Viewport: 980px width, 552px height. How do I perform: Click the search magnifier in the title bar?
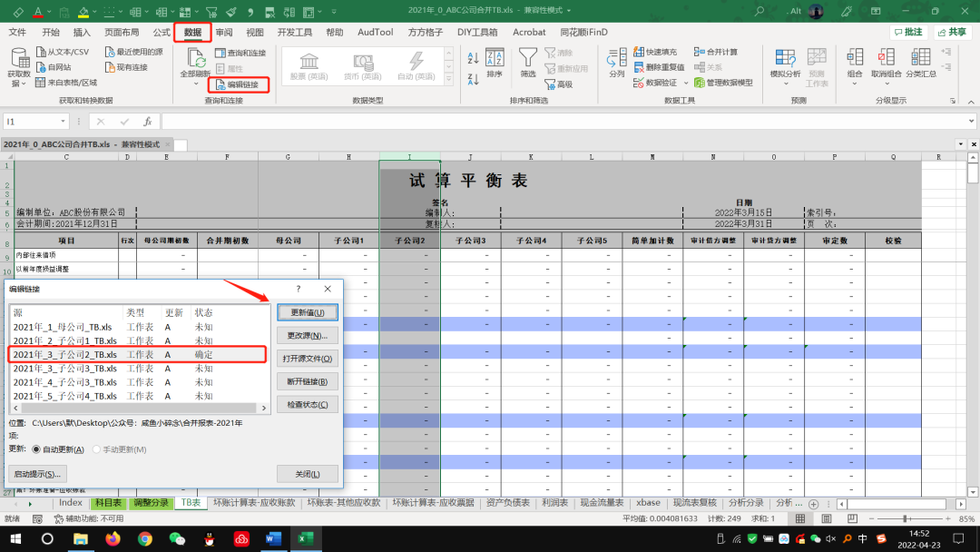759,11
